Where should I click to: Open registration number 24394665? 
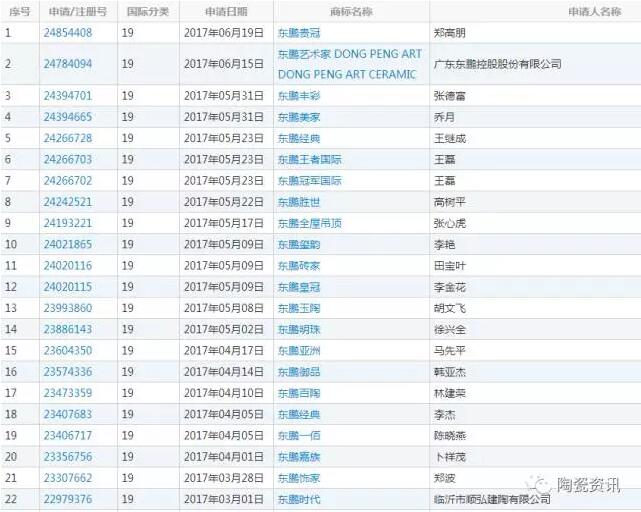(x=68, y=117)
